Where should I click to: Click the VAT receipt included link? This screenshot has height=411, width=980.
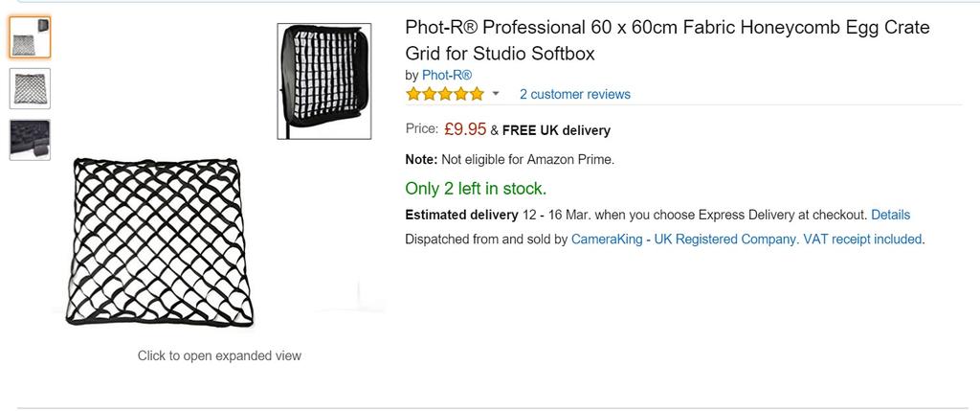point(862,239)
